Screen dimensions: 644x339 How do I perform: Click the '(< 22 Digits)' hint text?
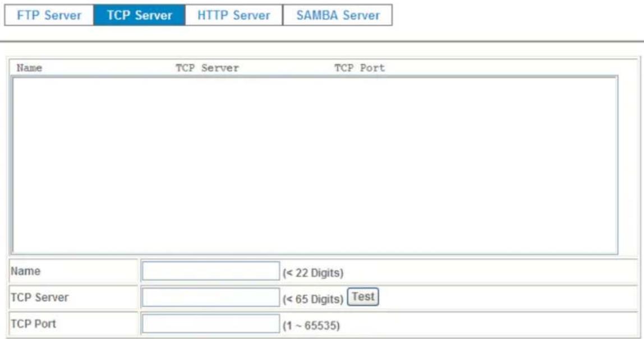click(313, 273)
